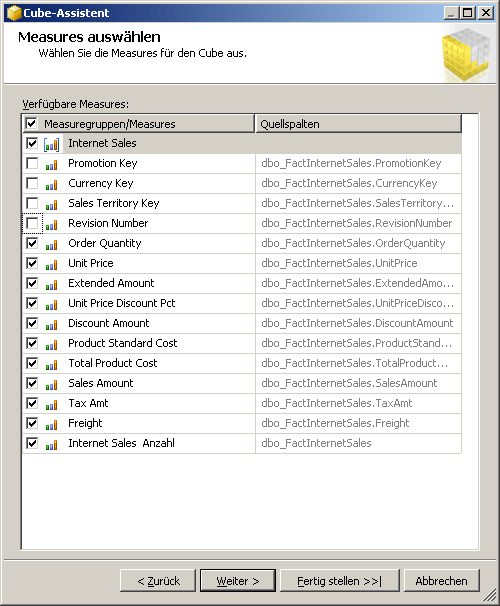Uncheck the Internet Sales measure group checkbox
The width and height of the screenshot is (500, 606).
tap(32, 143)
